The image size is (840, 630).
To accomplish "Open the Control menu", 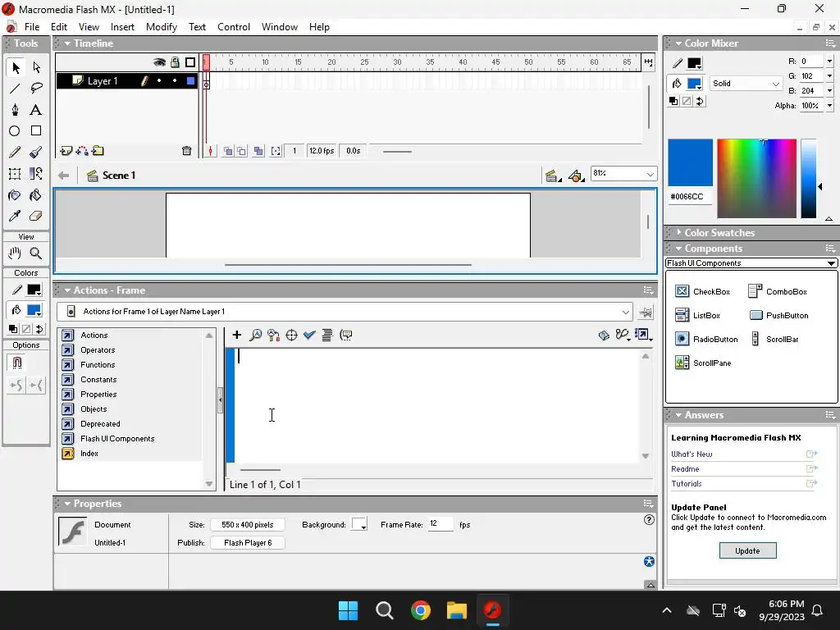I will pyautogui.click(x=234, y=27).
